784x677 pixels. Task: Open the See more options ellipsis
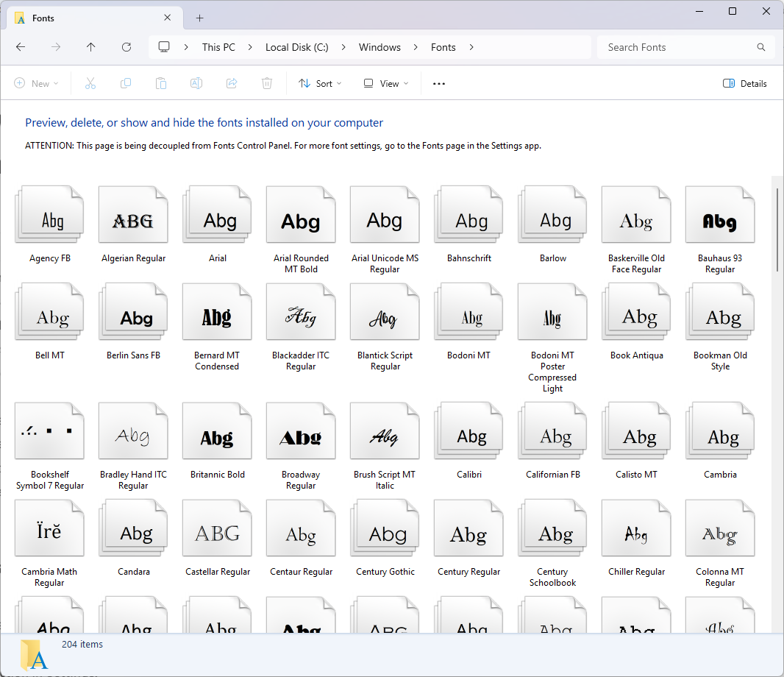click(x=439, y=84)
